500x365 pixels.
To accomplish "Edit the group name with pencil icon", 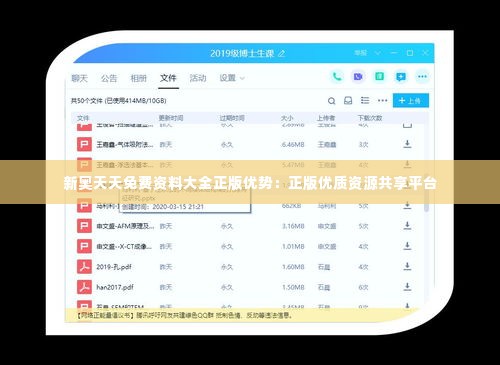I will [x=282, y=53].
